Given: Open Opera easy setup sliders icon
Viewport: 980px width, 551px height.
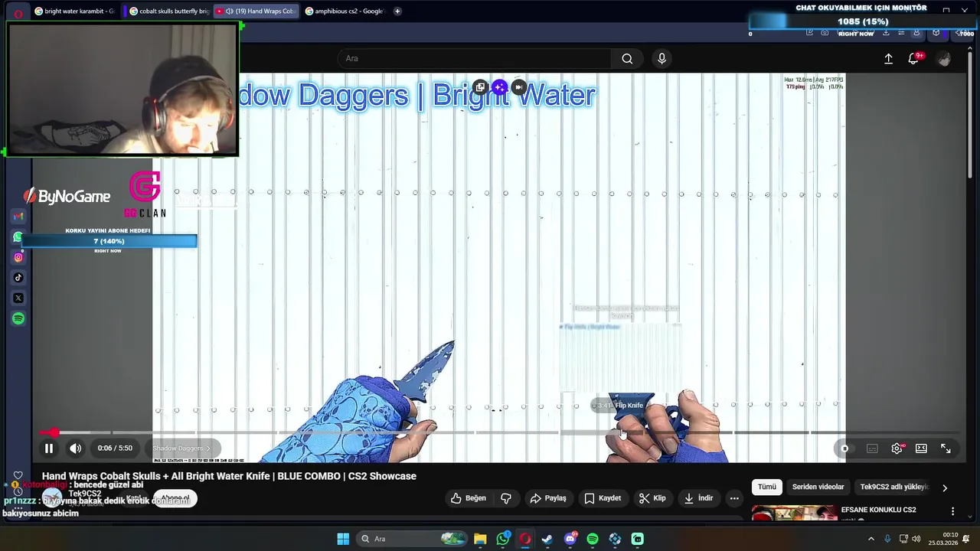Looking at the screenshot, I should tap(901, 33).
